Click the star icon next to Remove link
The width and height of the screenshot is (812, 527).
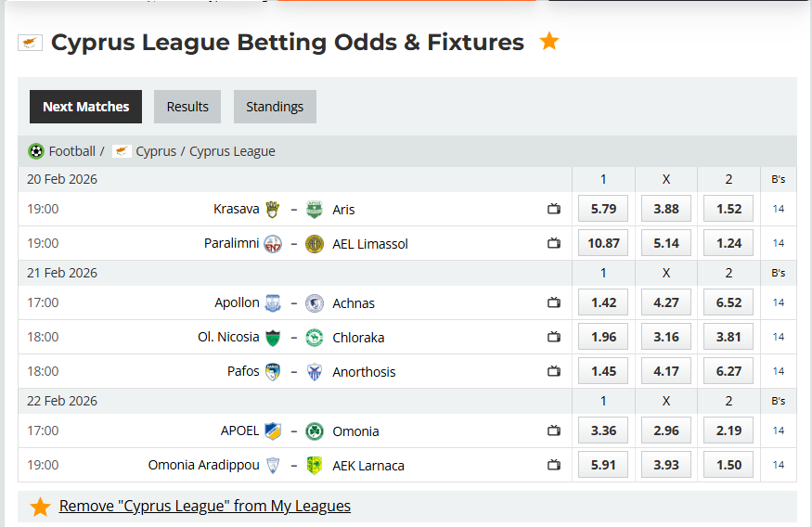coord(40,507)
